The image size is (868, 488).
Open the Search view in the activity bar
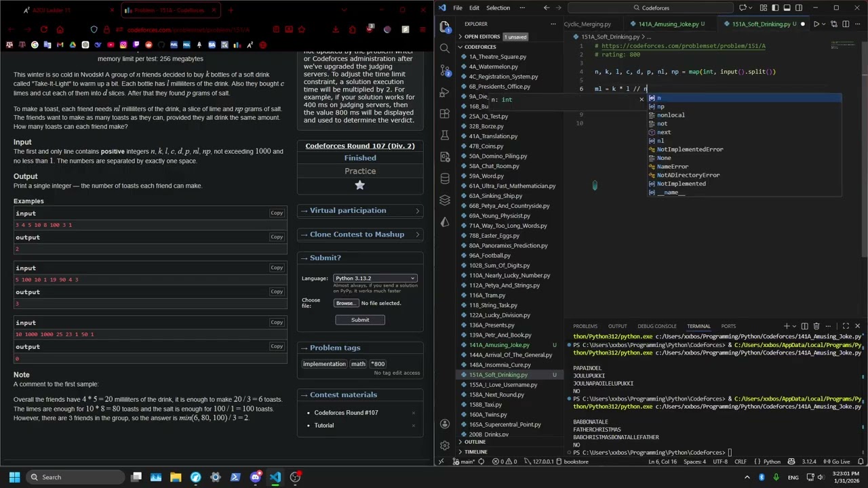(445, 49)
